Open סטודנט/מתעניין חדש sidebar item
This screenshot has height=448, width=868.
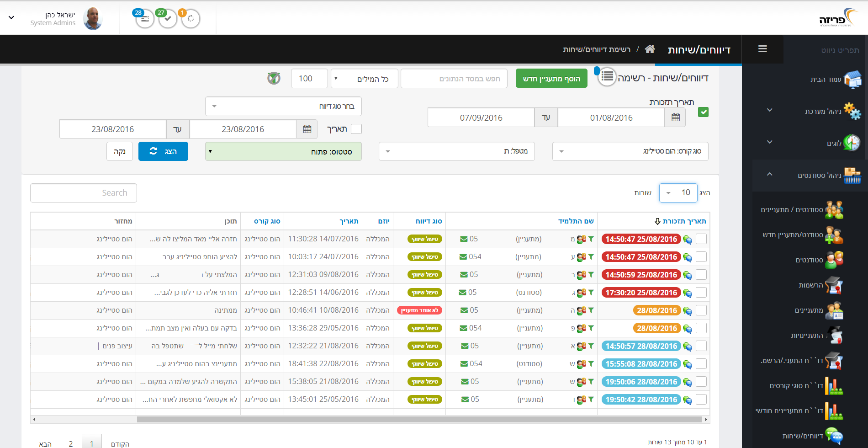[803, 235]
